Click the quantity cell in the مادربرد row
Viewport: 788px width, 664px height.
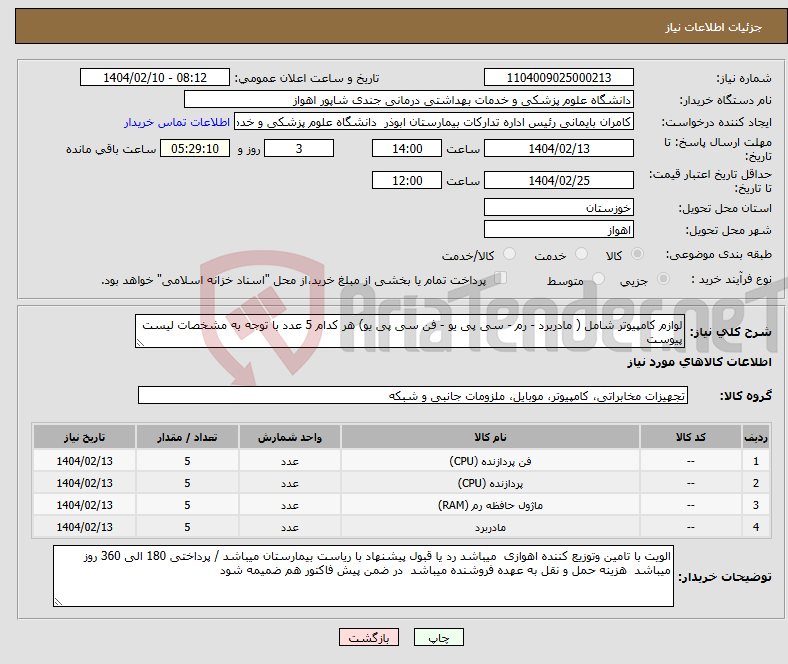[x=187, y=527]
